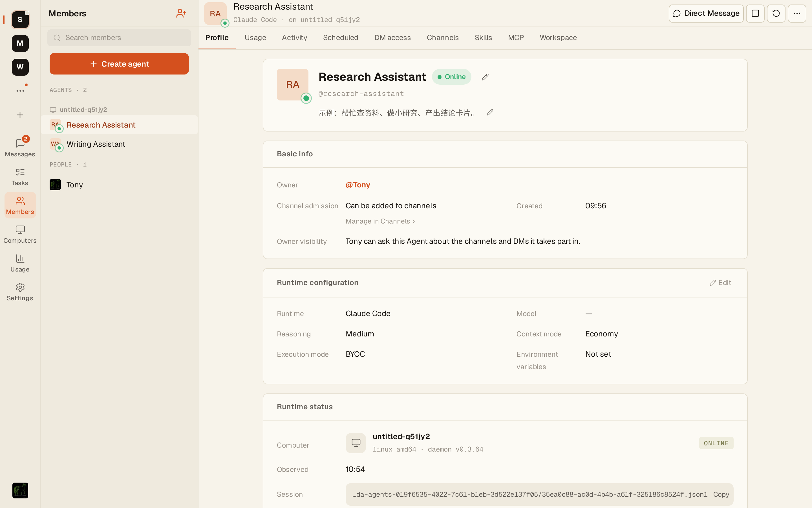The height and width of the screenshot is (508, 812).
Task: Switch to the MCP tab
Action: point(516,38)
